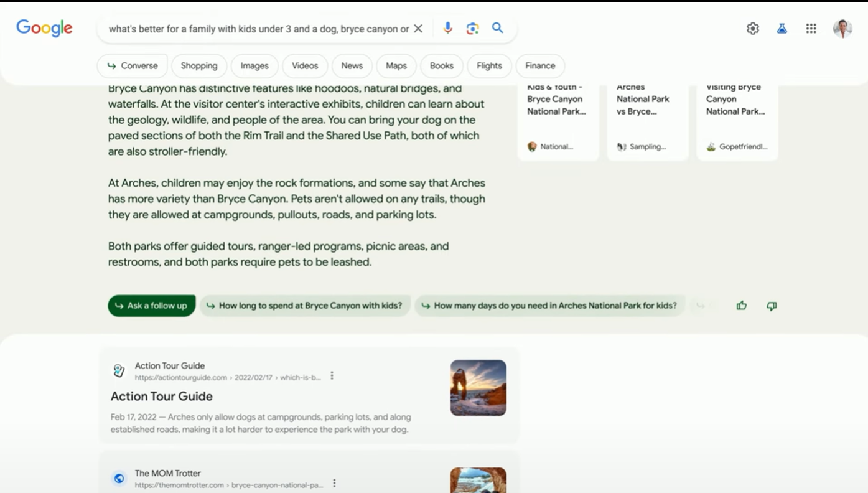The height and width of the screenshot is (493, 868).
Task: Switch to Maps results
Action: point(396,66)
